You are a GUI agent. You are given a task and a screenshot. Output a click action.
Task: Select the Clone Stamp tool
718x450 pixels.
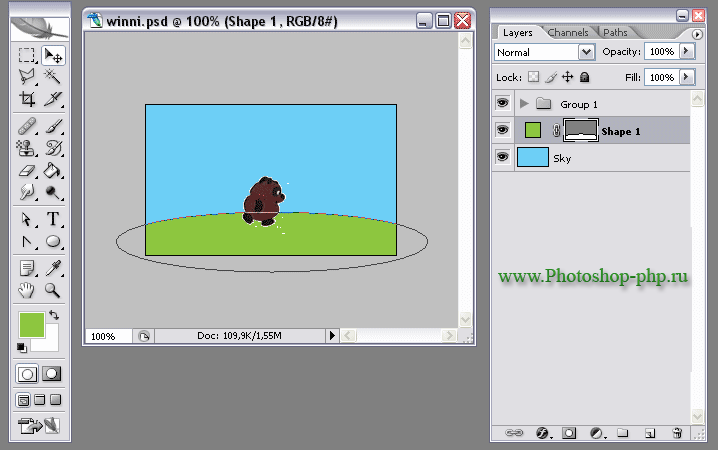click(27, 148)
